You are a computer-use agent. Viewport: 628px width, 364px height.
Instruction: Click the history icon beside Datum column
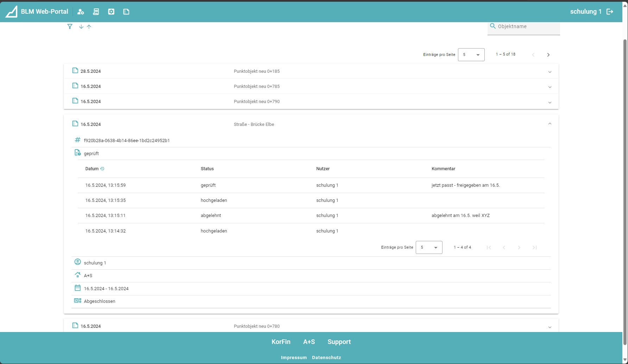(102, 169)
